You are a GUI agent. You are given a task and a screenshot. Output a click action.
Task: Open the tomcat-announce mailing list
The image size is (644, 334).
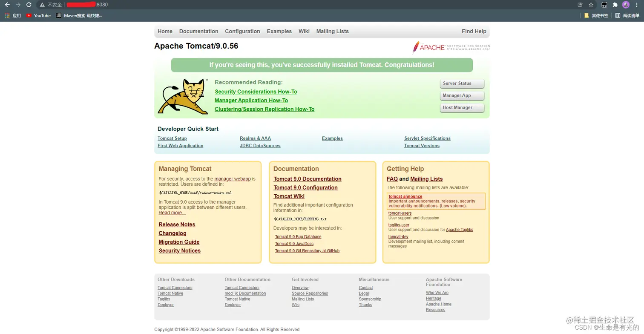click(405, 196)
